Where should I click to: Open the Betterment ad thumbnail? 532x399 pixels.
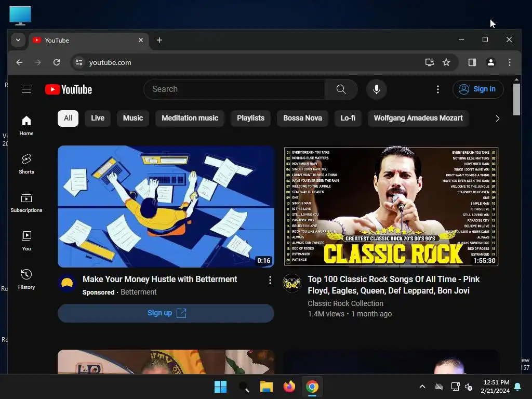click(x=166, y=207)
